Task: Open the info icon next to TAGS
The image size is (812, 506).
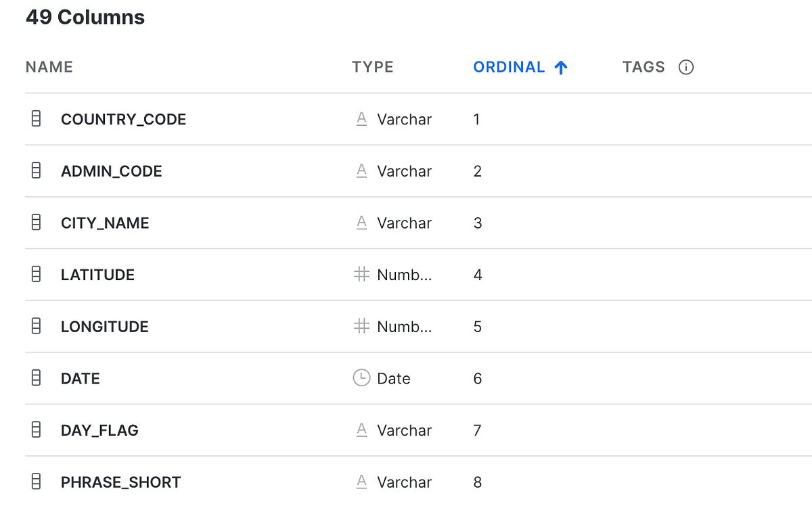Action: tap(686, 67)
